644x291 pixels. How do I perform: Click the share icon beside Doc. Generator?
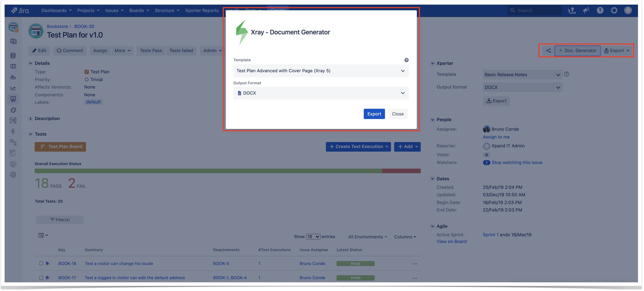(548, 50)
